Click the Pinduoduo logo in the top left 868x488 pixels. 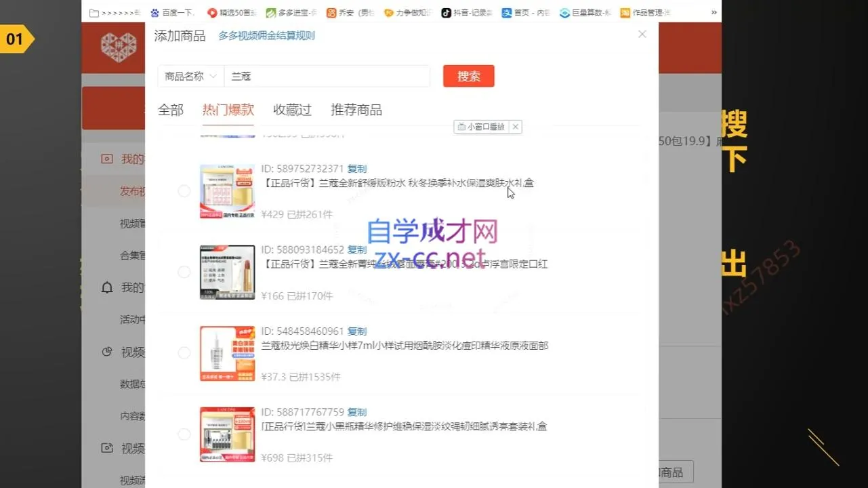pyautogui.click(x=119, y=47)
